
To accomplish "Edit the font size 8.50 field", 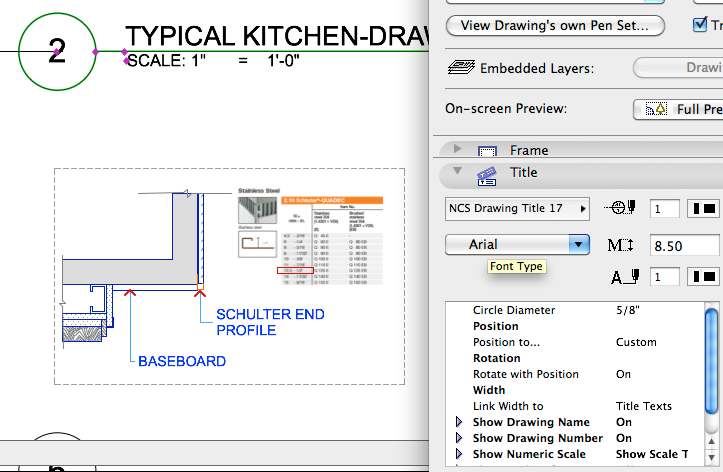I will (x=684, y=245).
